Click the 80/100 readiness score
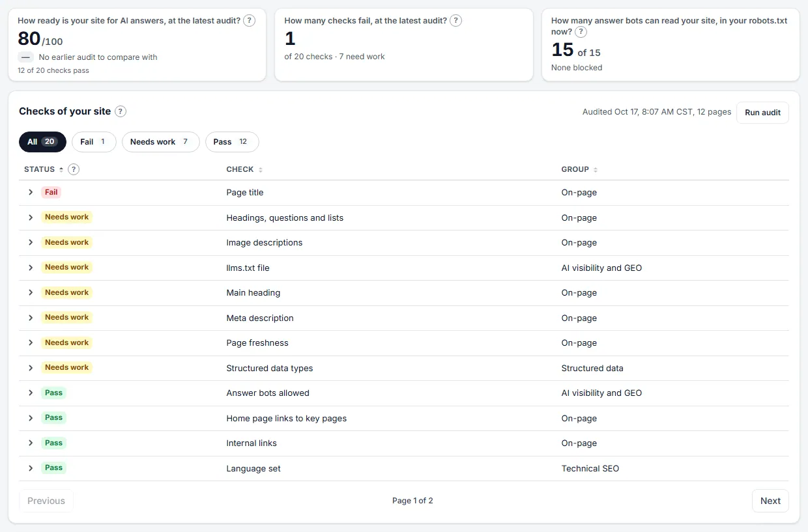The image size is (808, 532). [40, 40]
